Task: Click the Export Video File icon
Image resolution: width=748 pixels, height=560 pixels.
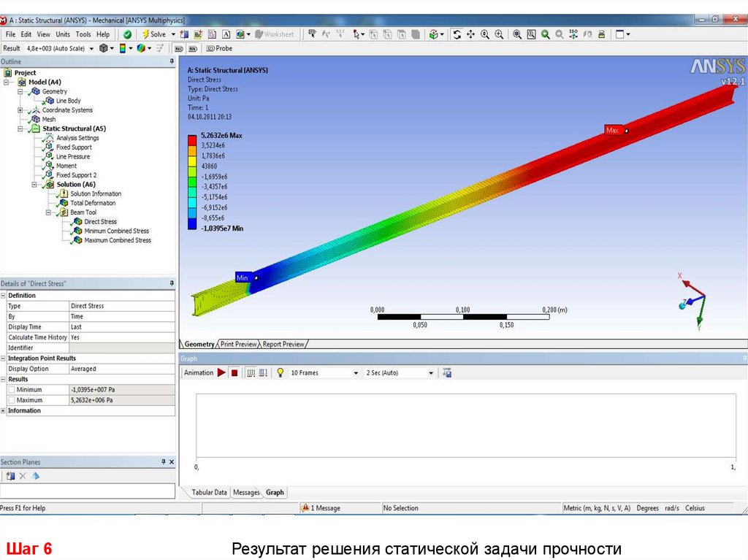Action: pos(447,372)
